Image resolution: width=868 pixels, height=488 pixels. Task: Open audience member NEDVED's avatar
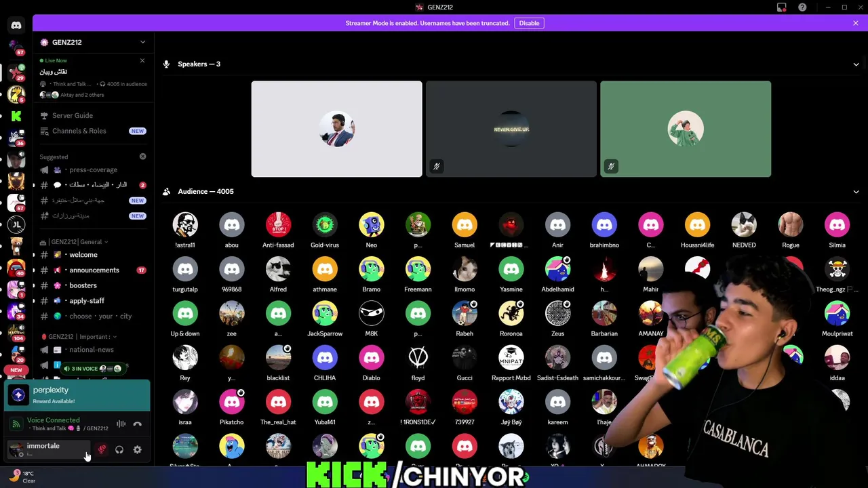[744, 225]
